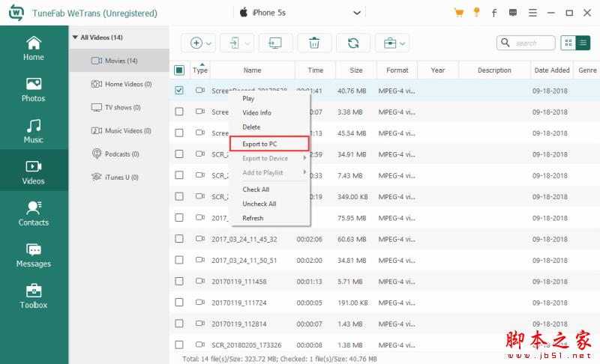Toggle the select-all checkbox in header

[x=179, y=70]
